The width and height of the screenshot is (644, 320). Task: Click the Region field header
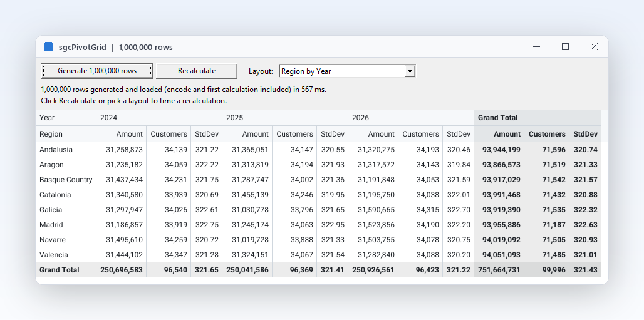click(66, 134)
